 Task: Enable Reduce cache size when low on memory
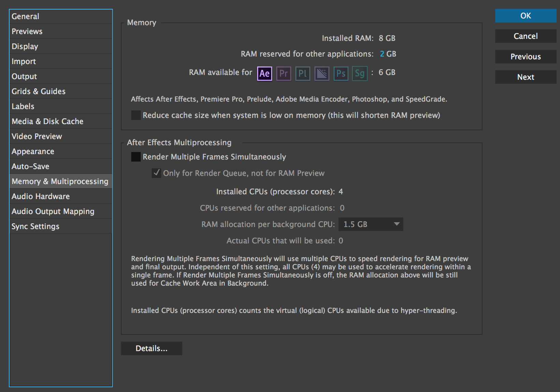click(136, 115)
